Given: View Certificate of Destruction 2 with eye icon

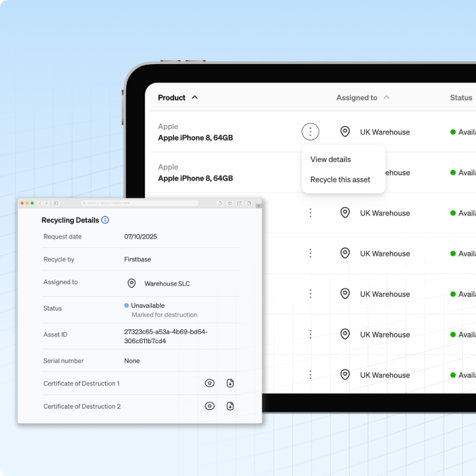Looking at the screenshot, I should [210, 406].
